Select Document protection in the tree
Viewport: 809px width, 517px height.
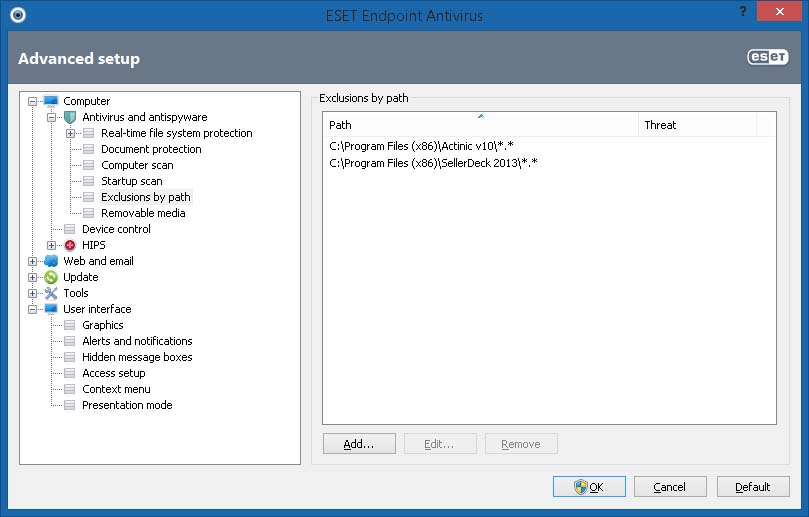tap(151, 149)
